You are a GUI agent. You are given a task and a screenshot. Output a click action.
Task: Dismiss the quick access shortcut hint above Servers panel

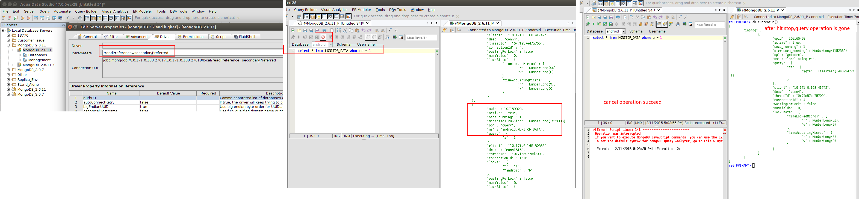(x=238, y=18)
